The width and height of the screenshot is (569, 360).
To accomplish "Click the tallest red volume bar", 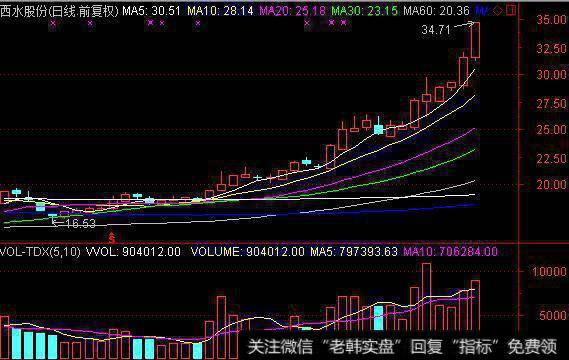I will (426, 297).
